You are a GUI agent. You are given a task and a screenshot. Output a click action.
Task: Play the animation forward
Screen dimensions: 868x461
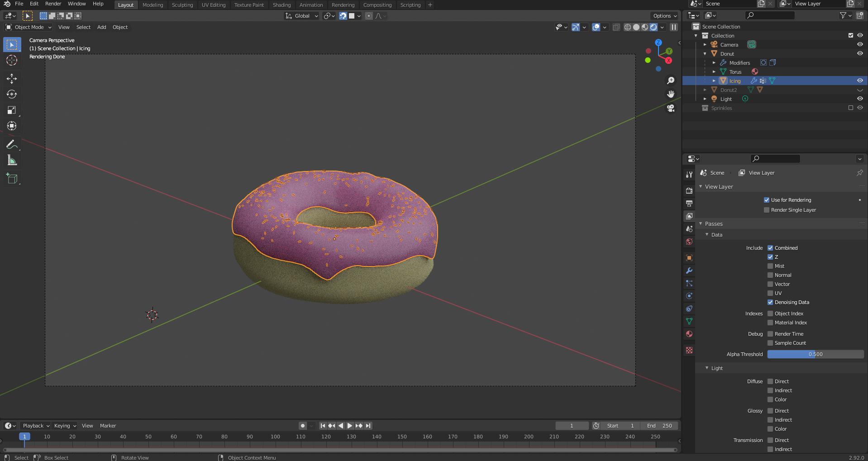click(x=350, y=426)
